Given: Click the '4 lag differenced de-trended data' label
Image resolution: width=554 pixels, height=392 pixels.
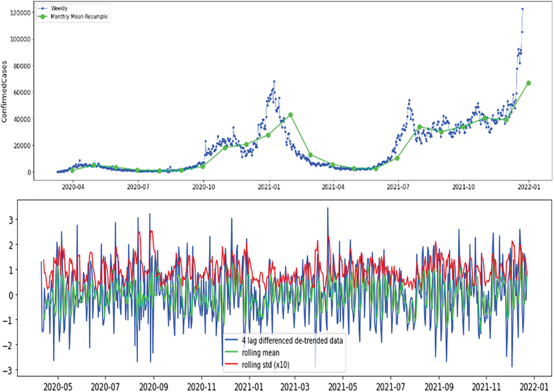Looking at the screenshot, I should (292, 341).
